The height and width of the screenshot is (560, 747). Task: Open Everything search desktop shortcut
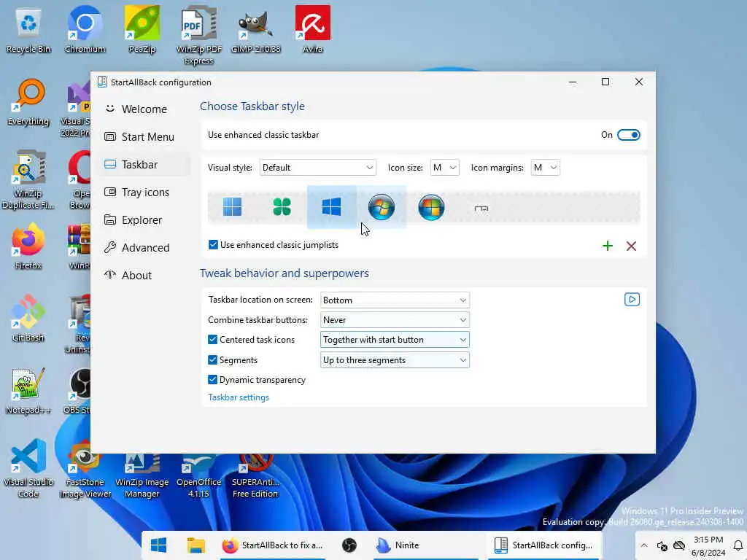coord(28,102)
